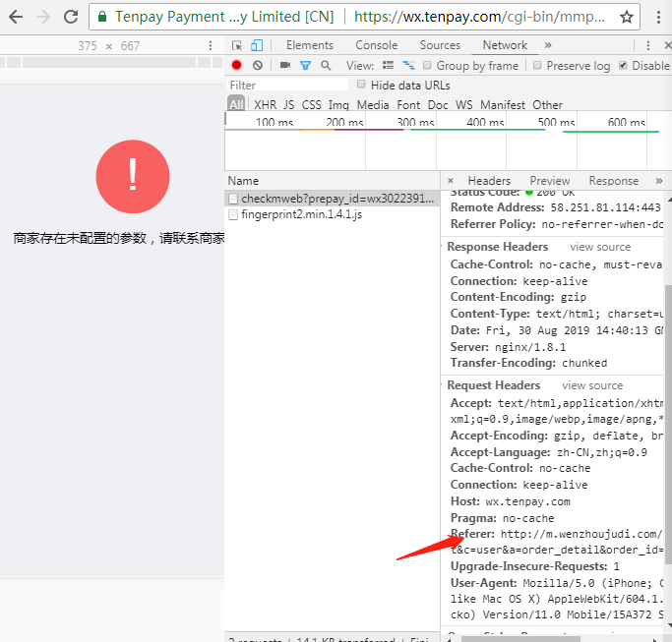Open the Chrome three-dot menu
This screenshot has height=642, width=672.
pos(658,17)
